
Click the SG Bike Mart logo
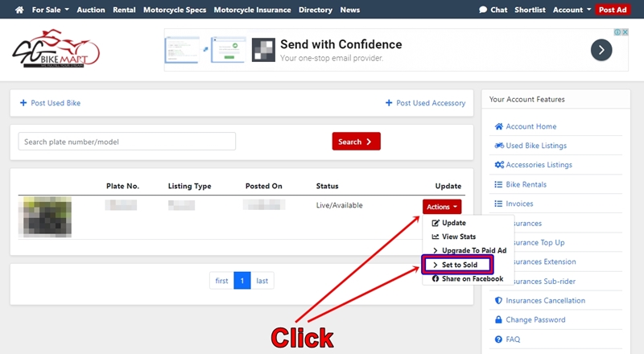click(56, 52)
